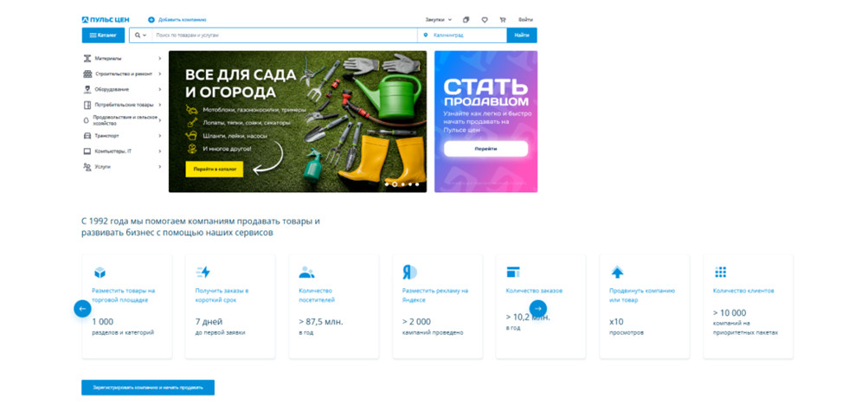Click Зарегистрировать компанию и начать продавать button

tap(148, 388)
